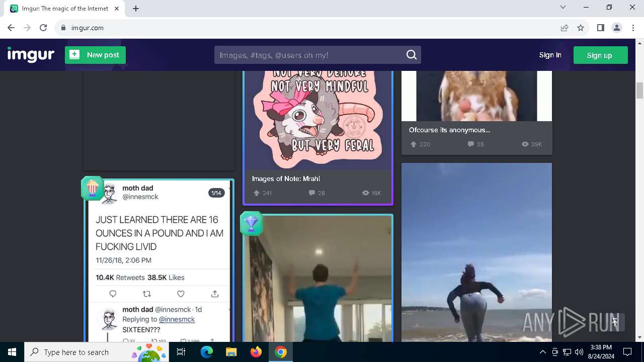Open the Windows Start menu
644x362 pixels.
point(12,352)
